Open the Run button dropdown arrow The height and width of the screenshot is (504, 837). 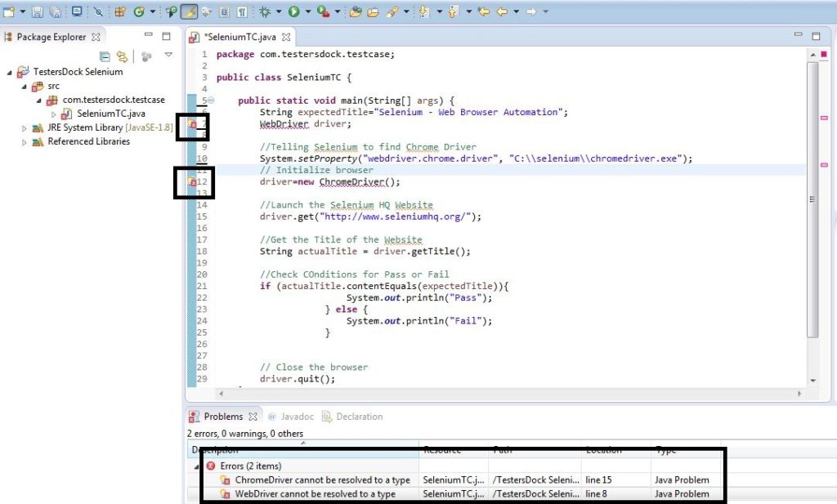pyautogui.click(x=307, y=11)
